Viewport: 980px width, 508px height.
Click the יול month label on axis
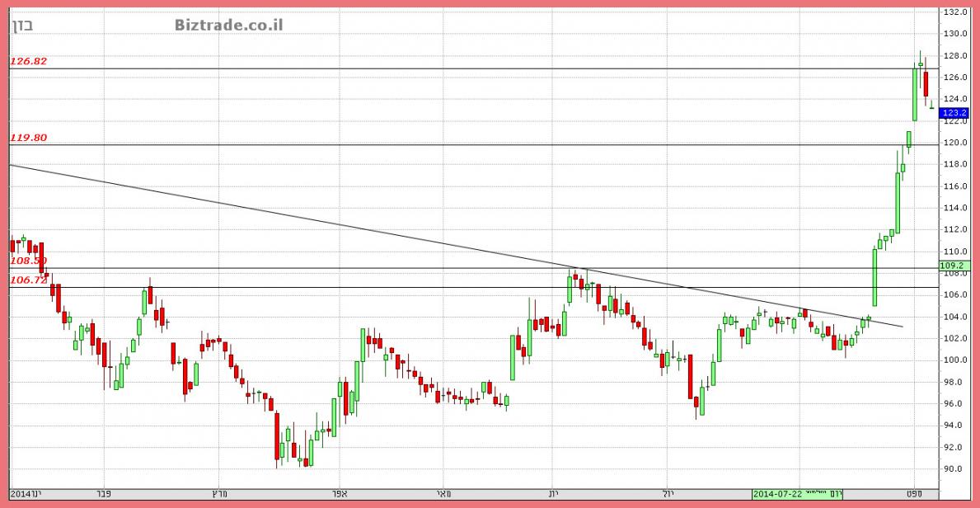[x=669, y=493]
